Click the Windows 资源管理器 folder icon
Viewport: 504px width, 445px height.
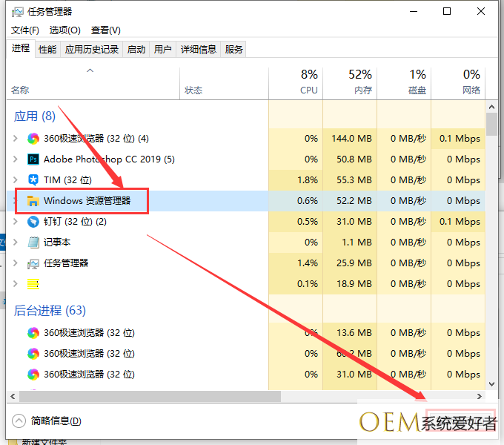point(33,201)
